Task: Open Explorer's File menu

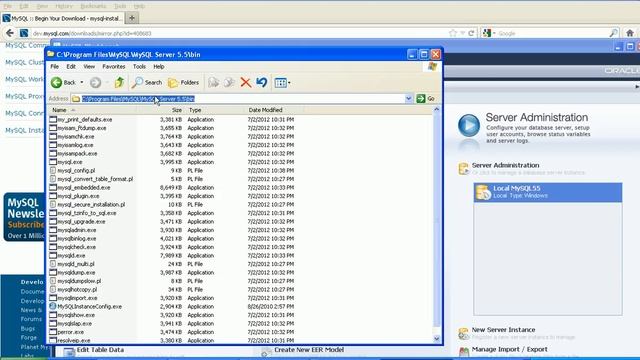Action: (54, 66)
